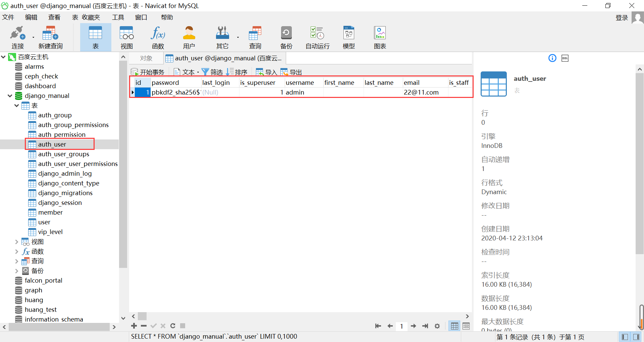Switch to the 对象 (Objects) tab

146,58
